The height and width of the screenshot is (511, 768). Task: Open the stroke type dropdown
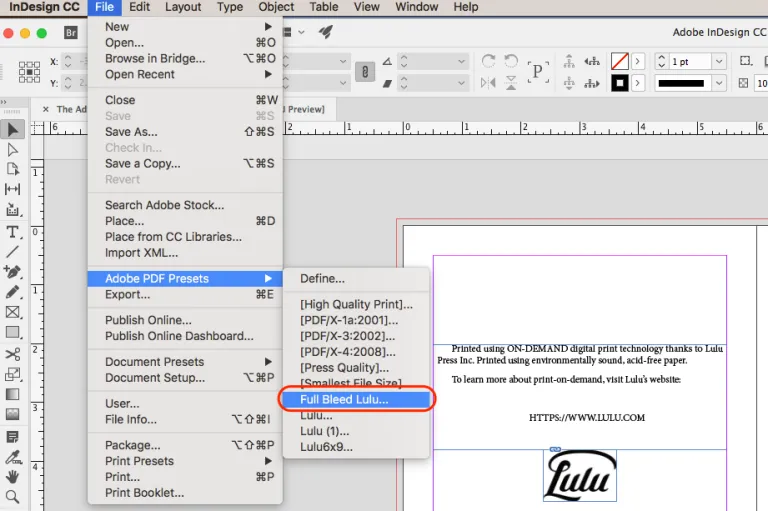(x=719, y=83)
